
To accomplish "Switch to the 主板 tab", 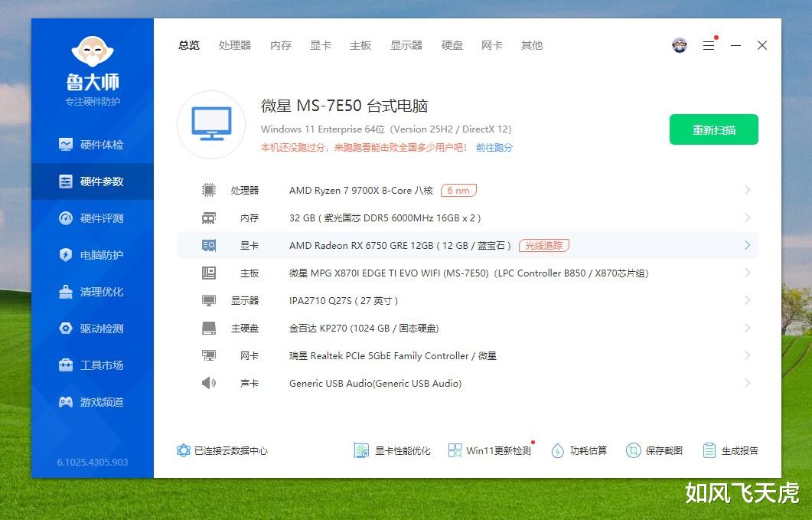I will pos(360,46).
